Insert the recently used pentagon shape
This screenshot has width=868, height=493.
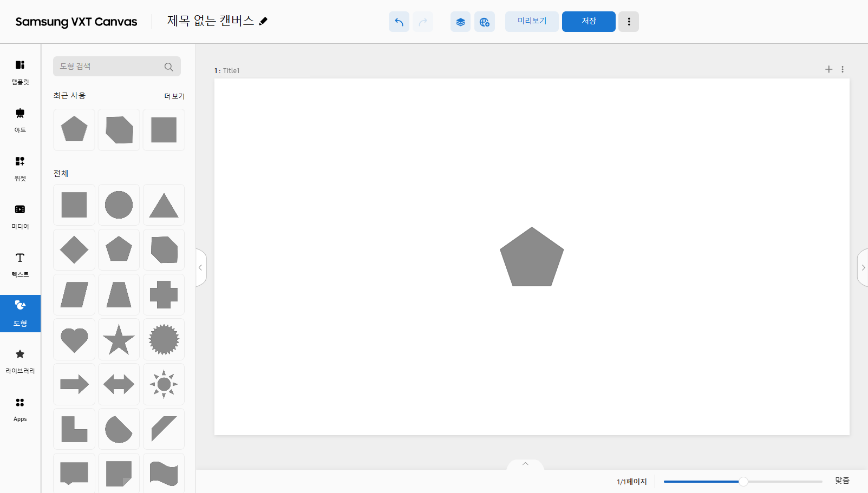(74, 130)
